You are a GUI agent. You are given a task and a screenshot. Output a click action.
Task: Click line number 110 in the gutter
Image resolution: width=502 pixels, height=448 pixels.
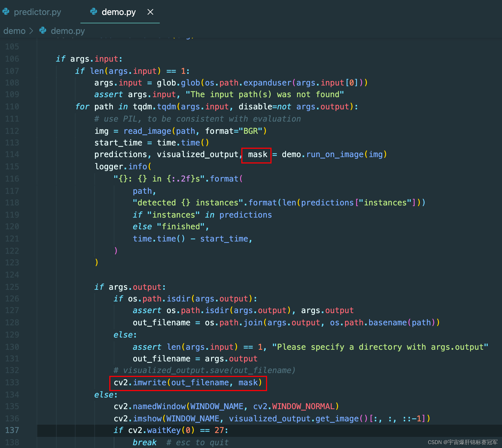[x=12, y=107]
